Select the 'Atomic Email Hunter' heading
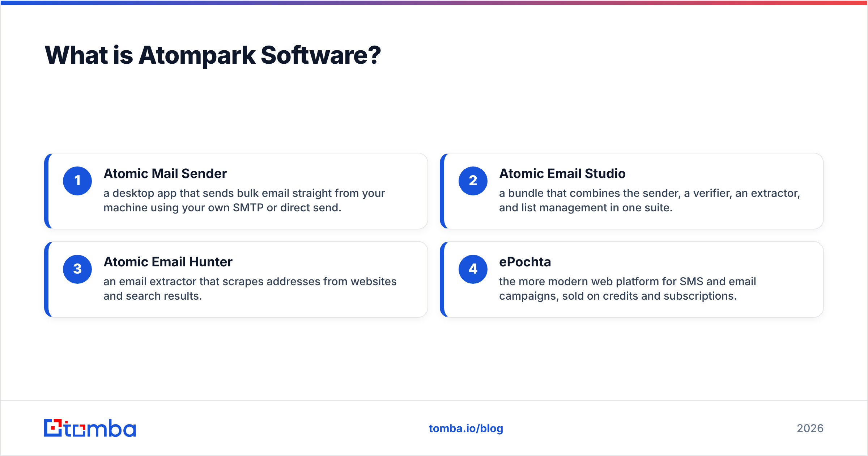This screenshot has width=868, height=456. pyautogui.click(x=168, y=262)
